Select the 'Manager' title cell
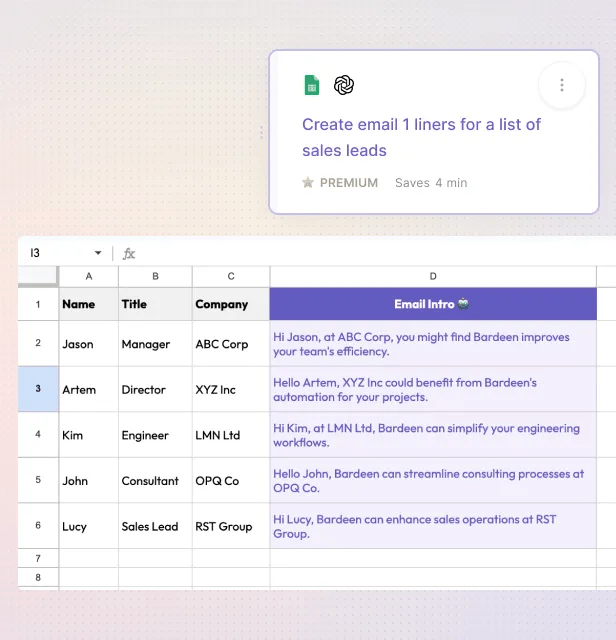Screen dimensions: 616x640 155,344
